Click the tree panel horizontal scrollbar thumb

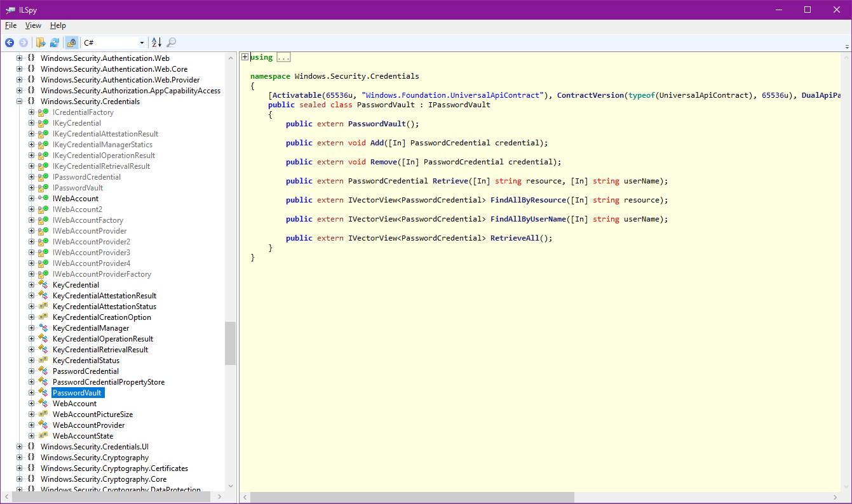[111, 497]
